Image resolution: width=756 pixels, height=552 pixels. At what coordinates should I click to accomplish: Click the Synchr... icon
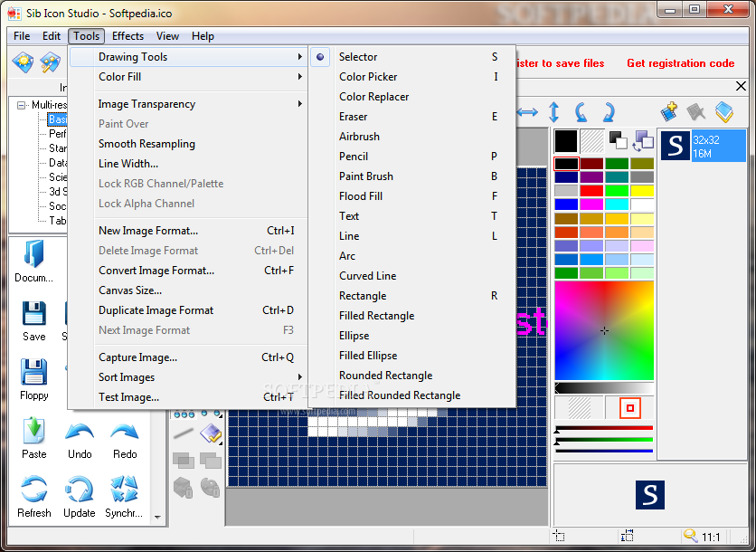125,490
